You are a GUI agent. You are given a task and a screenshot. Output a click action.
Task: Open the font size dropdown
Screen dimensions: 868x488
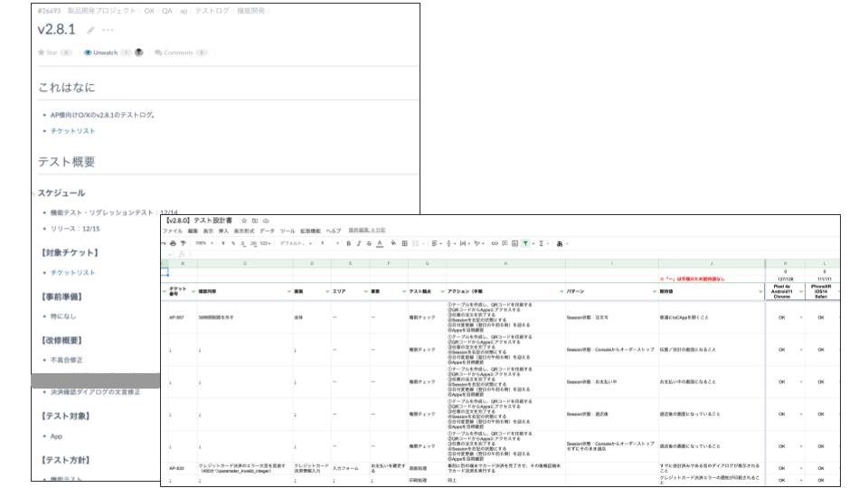330,243
